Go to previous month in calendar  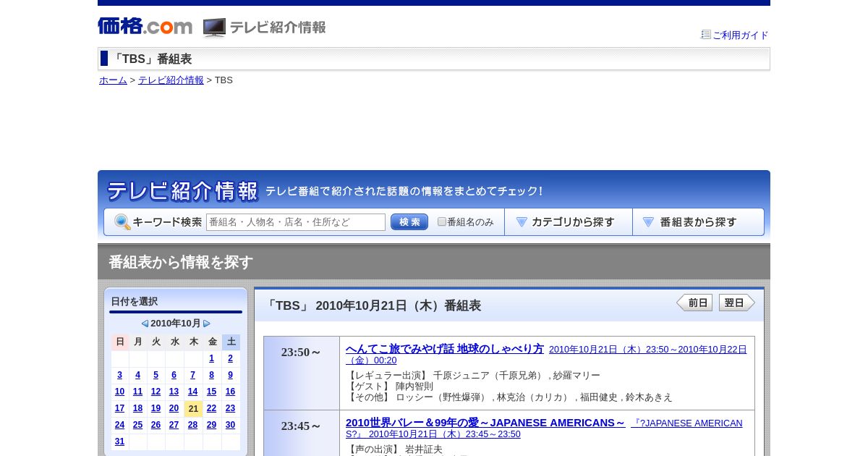pyautogui.click(x=145, y=324)
